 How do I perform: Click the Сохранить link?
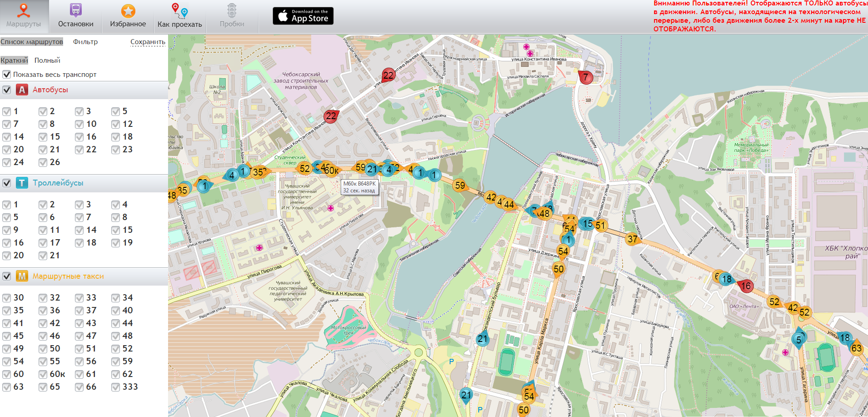point(148,42)
